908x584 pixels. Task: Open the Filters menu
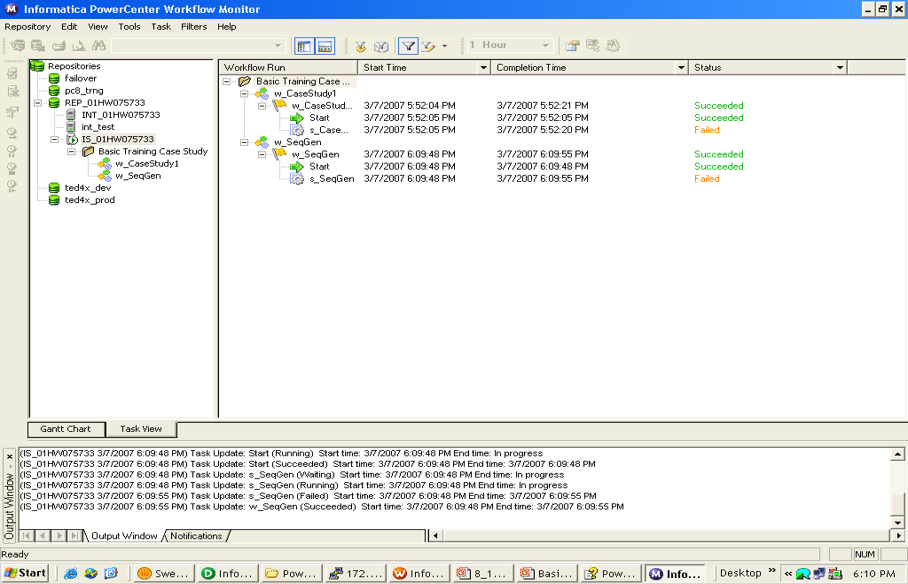click(194, 26)
